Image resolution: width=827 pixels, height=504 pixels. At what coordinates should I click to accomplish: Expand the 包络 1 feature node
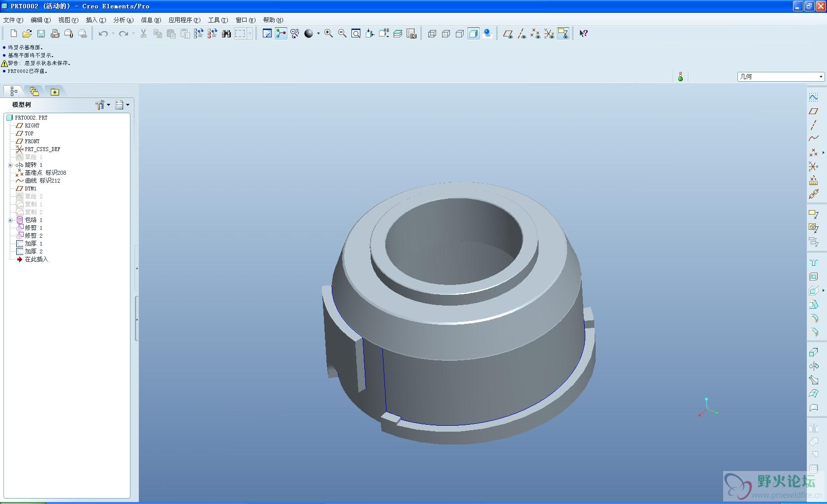pos(10,220)
